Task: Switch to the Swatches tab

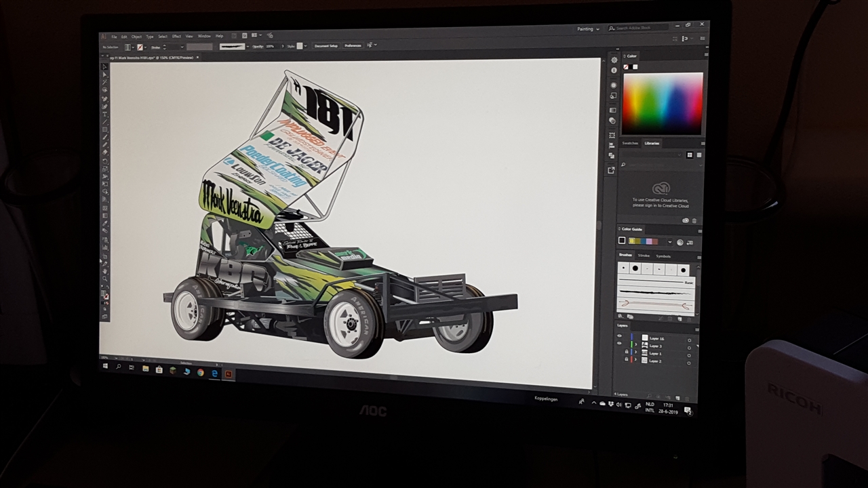Action: pos(630,143)
